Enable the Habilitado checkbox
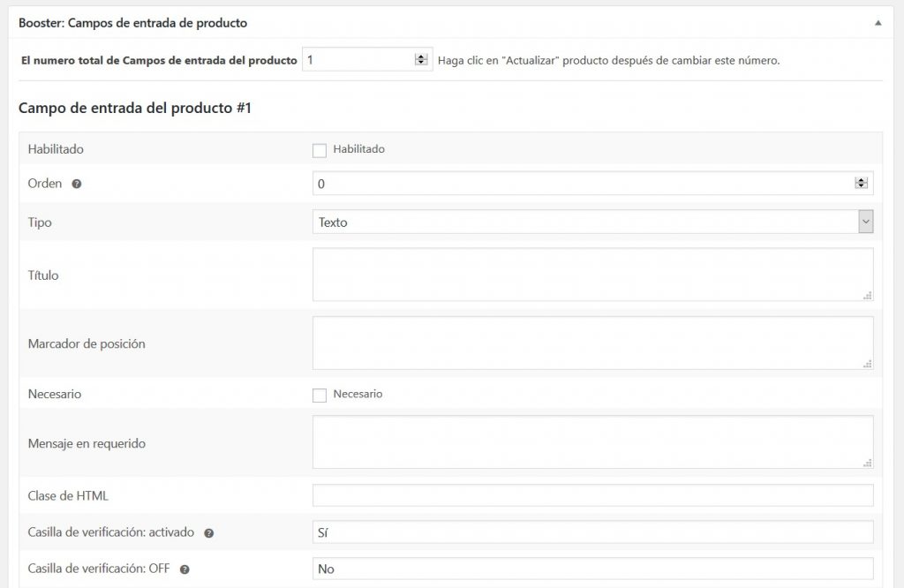This screenshot has width=904, height=588. point(320,150)
